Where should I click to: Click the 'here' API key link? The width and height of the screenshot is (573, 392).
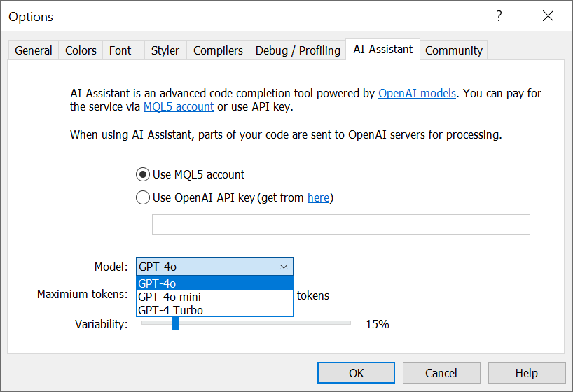pos(318,197)
